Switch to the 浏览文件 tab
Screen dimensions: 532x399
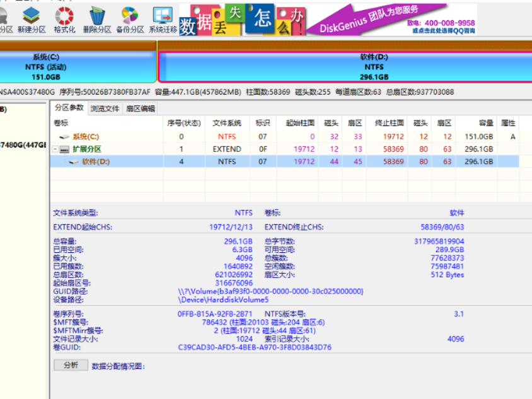pyautogui.click(x=105, y=108)
